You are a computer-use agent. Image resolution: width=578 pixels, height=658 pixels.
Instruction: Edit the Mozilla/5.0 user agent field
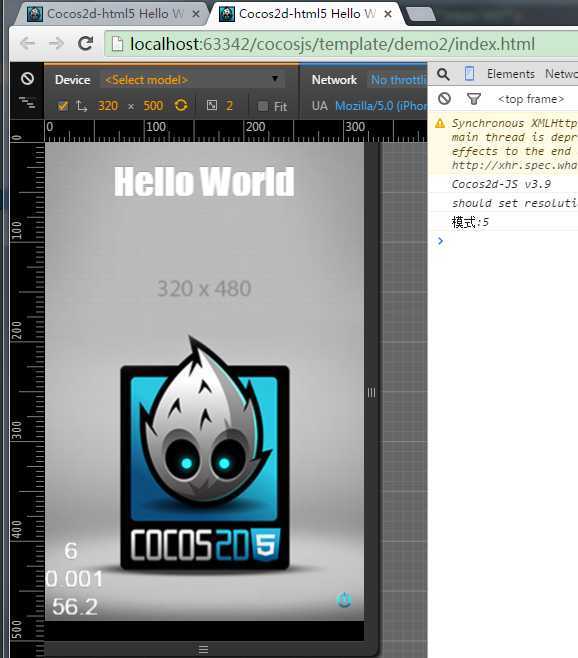pyautogui.click(x=381, y=106)
